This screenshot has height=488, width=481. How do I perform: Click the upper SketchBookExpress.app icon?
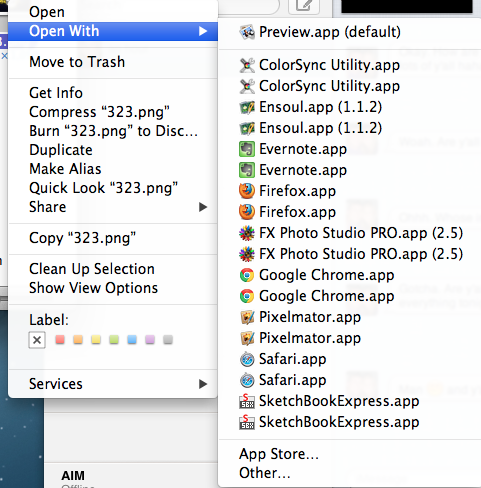[247, 401]
